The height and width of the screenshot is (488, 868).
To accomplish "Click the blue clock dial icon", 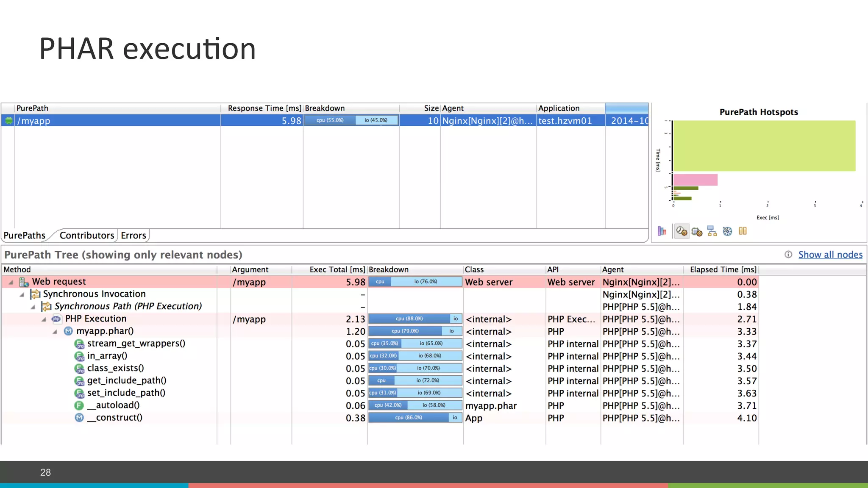I will (727, 231).
